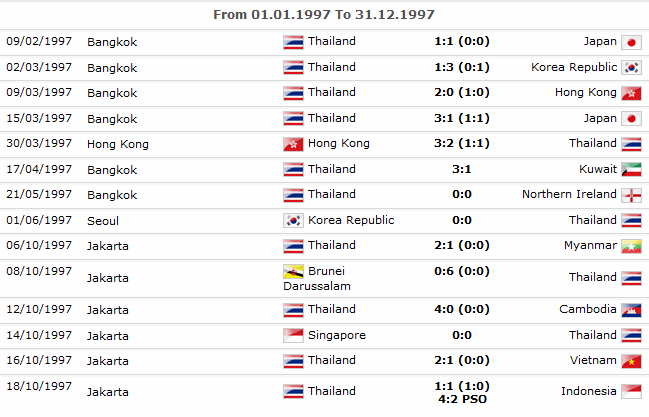
Task: Open the 4:2 PSO match result
Action: pyautogui.click(x=462, y=399)
